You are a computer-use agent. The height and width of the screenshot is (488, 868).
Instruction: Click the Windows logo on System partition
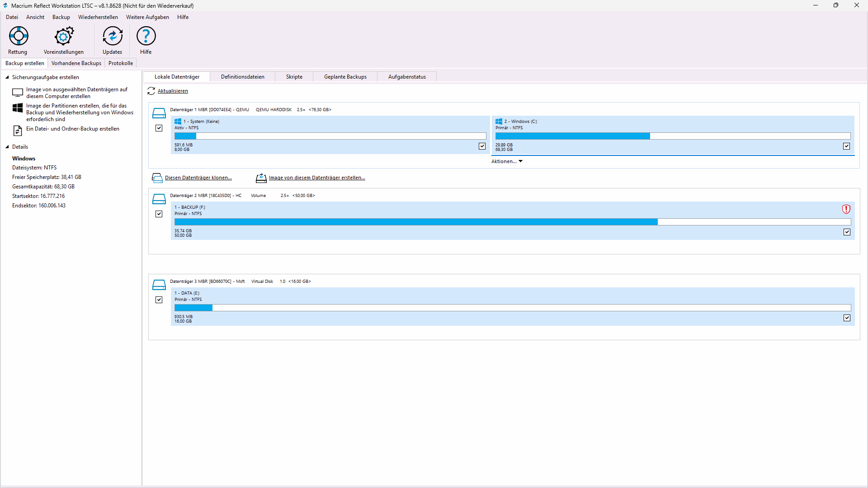(x=178, y=122)
